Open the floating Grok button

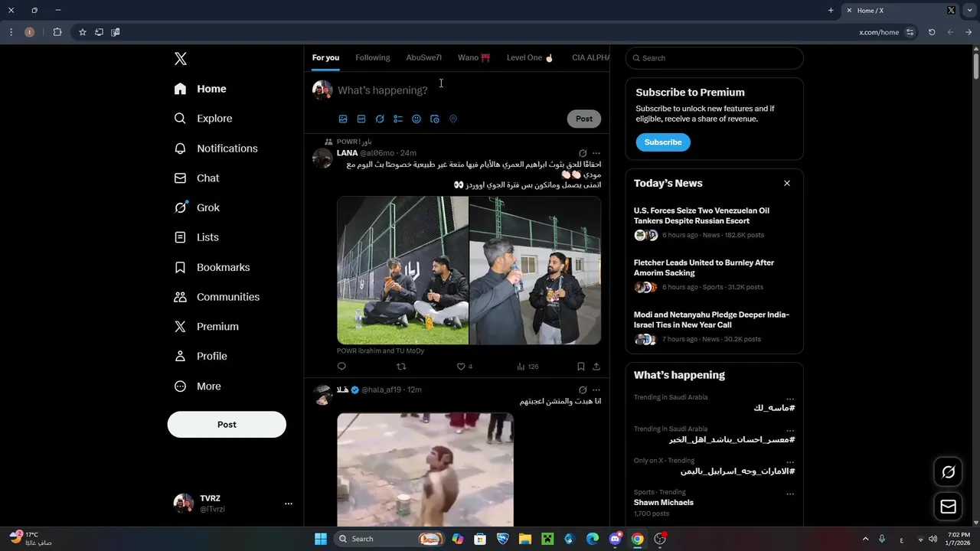click(948, 472)
